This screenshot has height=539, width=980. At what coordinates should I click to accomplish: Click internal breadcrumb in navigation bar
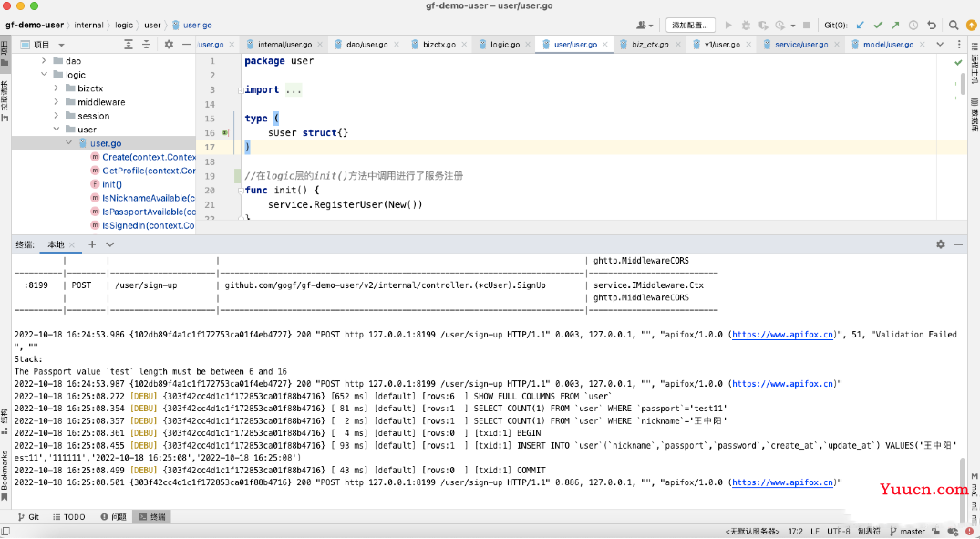pyautogui.click(x=88, y=25)
